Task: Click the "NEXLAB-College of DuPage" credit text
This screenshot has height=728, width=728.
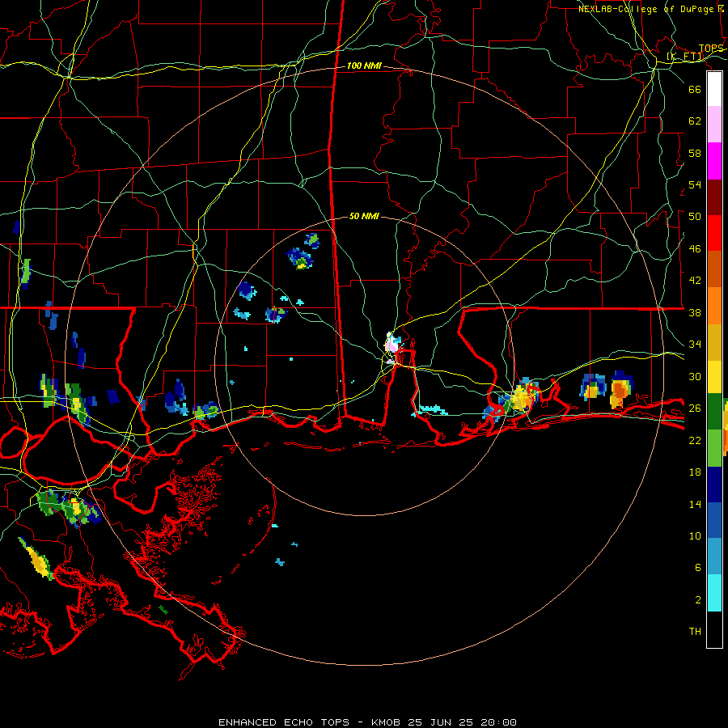Action: tap(645, 9)
